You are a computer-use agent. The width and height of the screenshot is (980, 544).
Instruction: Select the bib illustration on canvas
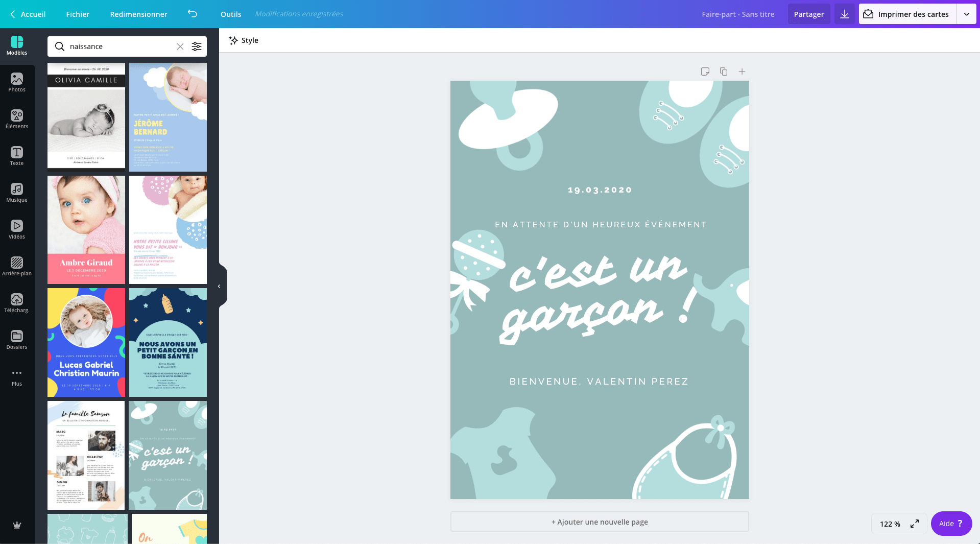[x=684, y=458]
